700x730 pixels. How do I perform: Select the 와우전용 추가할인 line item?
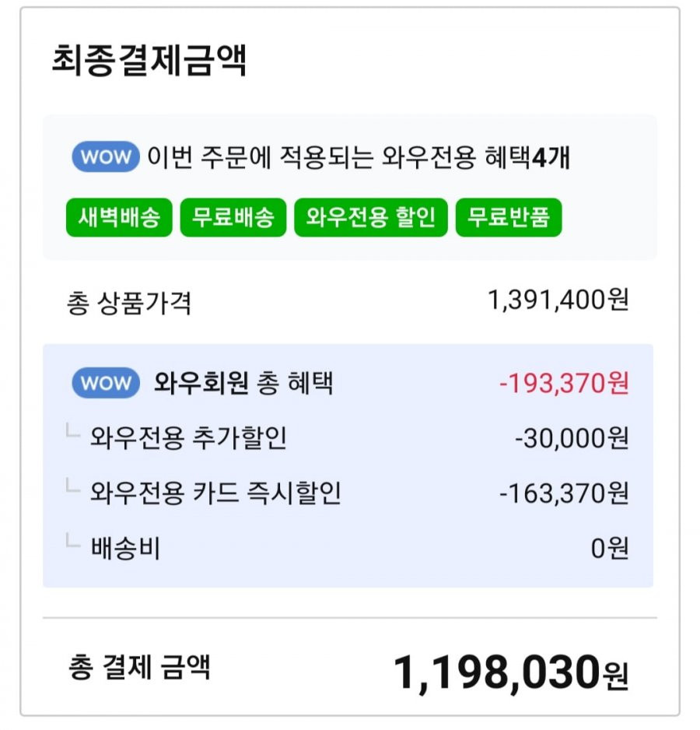(x=188, y=438)
